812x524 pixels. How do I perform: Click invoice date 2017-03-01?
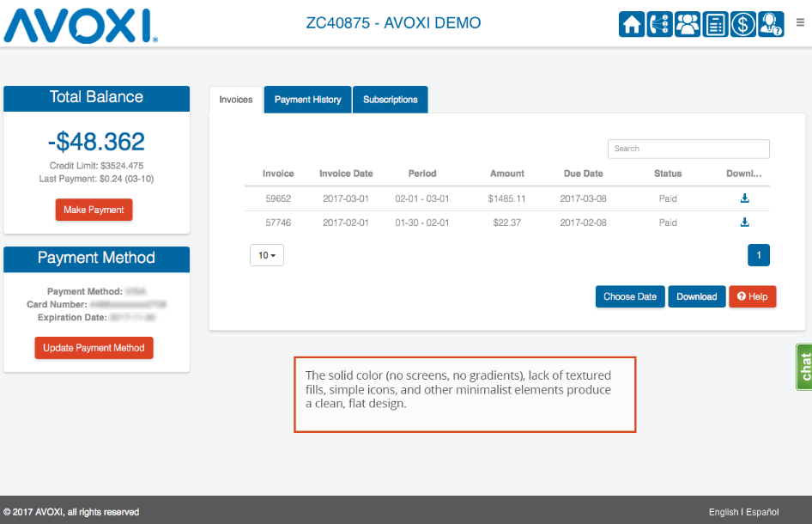click(346, 198)
